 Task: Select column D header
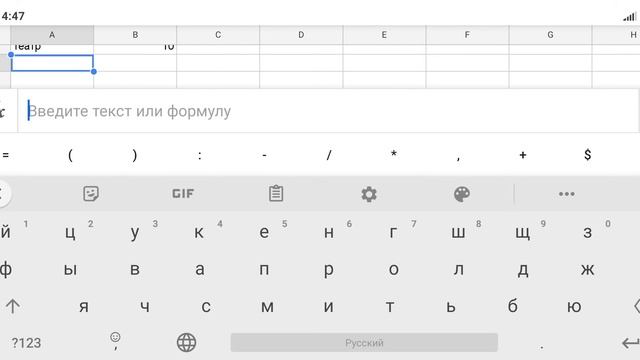(301, 35)
